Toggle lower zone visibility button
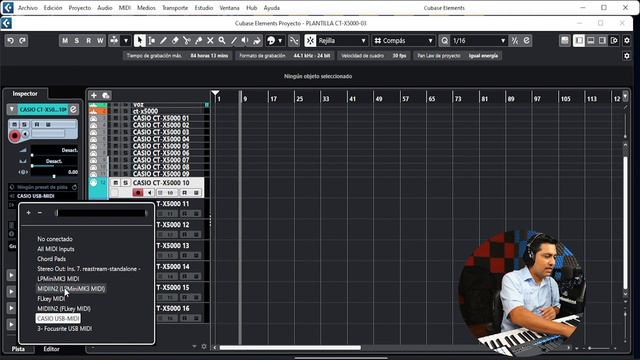Viewport: 640px width, 360px height. point(591,41)
